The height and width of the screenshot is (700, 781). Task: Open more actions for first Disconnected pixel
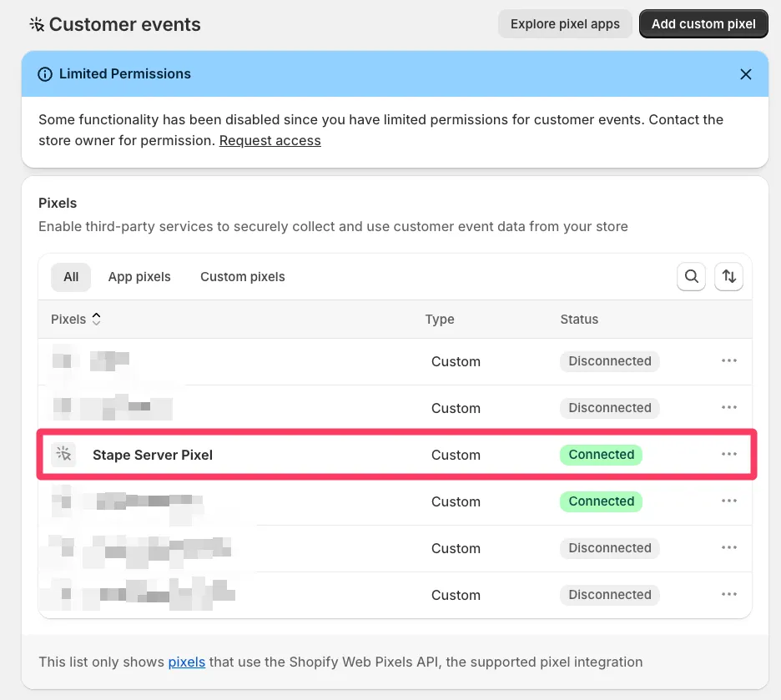pyautogui.click(x=728, y=360)
